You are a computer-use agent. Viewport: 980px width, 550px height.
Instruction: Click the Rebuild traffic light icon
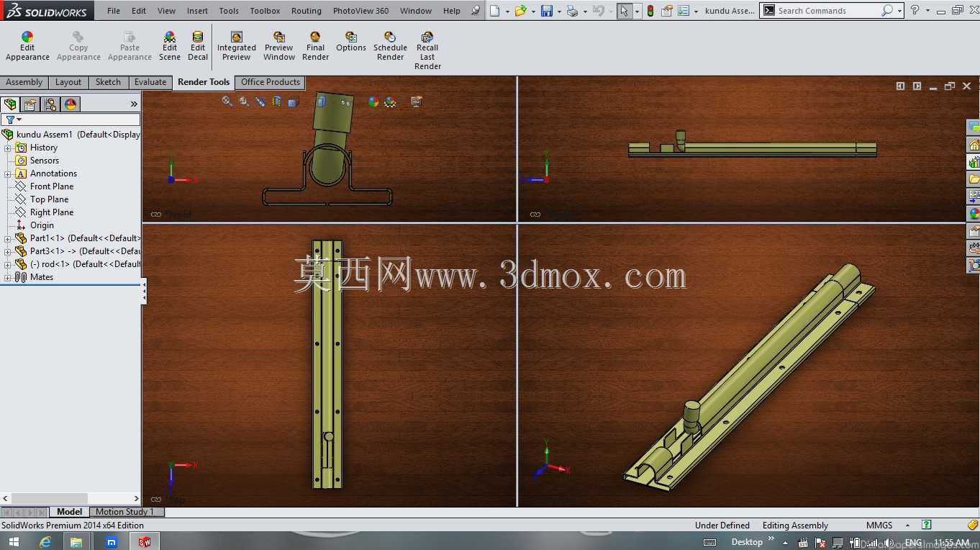tap(650, 11)
